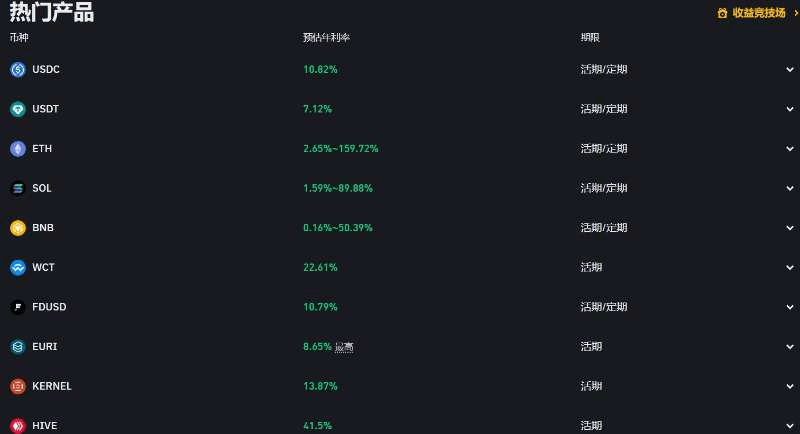
Task: Expand the BNB row chevron
Action: pos(790,228)
